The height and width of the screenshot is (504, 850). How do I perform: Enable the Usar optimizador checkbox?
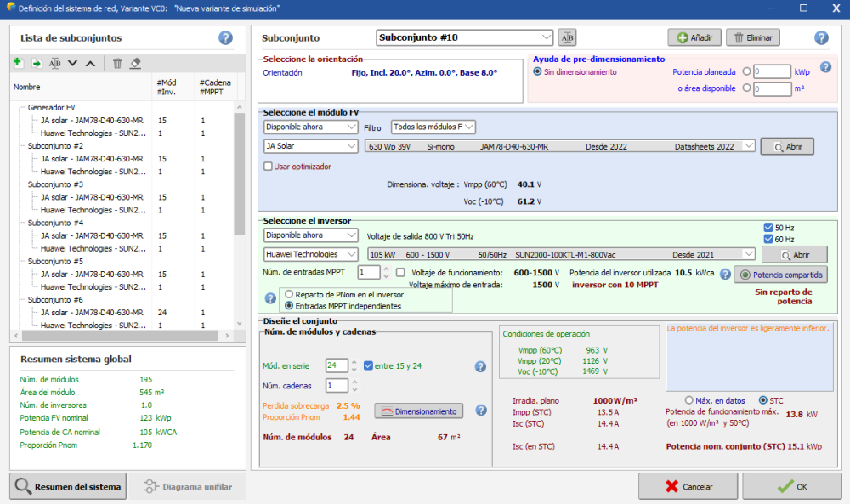[x=269, y=167]
